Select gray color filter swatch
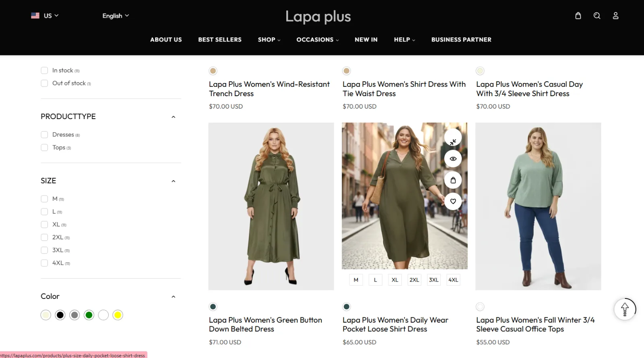This screenshot has height=358, width=644. [74, 315]
